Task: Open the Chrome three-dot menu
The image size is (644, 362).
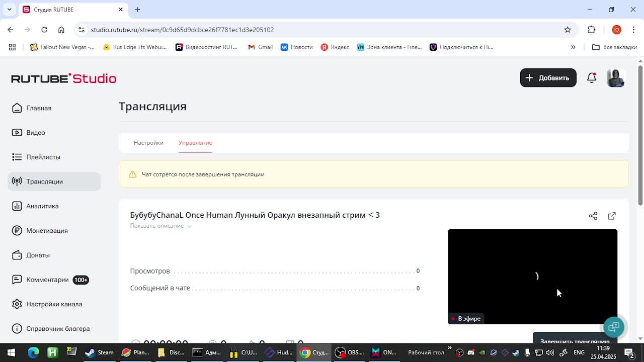Action: coord(633,30)
